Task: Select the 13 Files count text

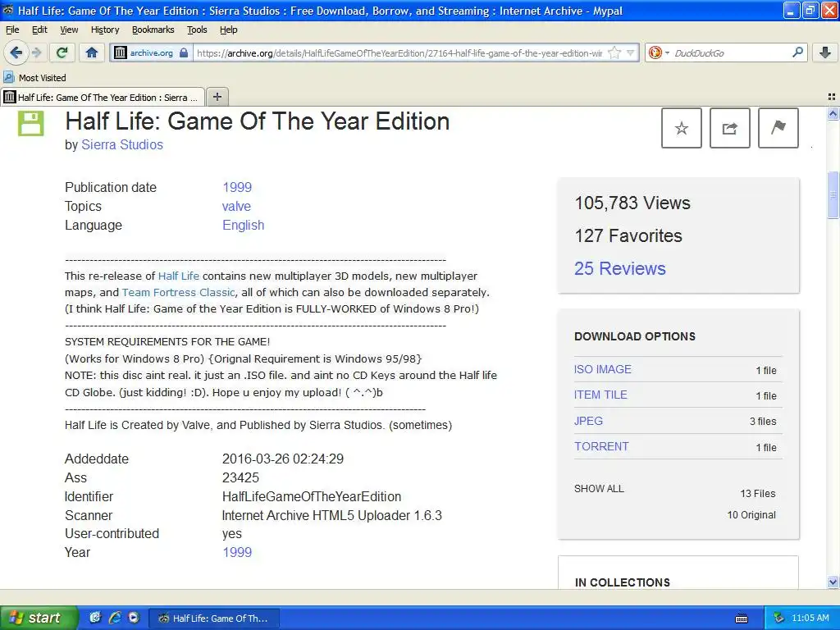Action: point(758,493)
